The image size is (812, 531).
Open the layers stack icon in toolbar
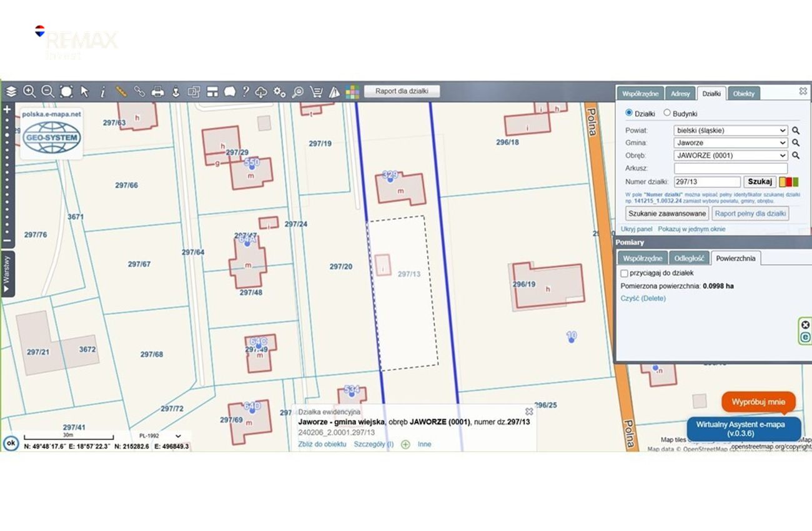pos(11,92)
